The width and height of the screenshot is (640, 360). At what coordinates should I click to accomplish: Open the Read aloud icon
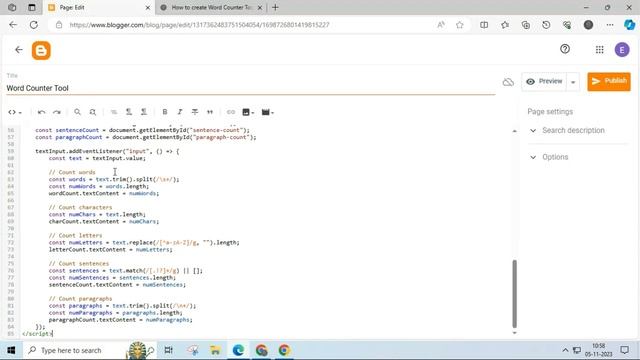click(441, 25)
